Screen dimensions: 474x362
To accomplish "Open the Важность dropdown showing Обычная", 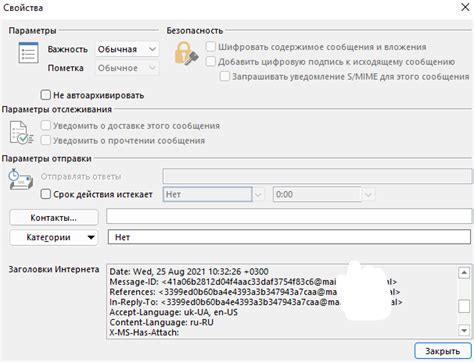I will (x=127, y=49).
